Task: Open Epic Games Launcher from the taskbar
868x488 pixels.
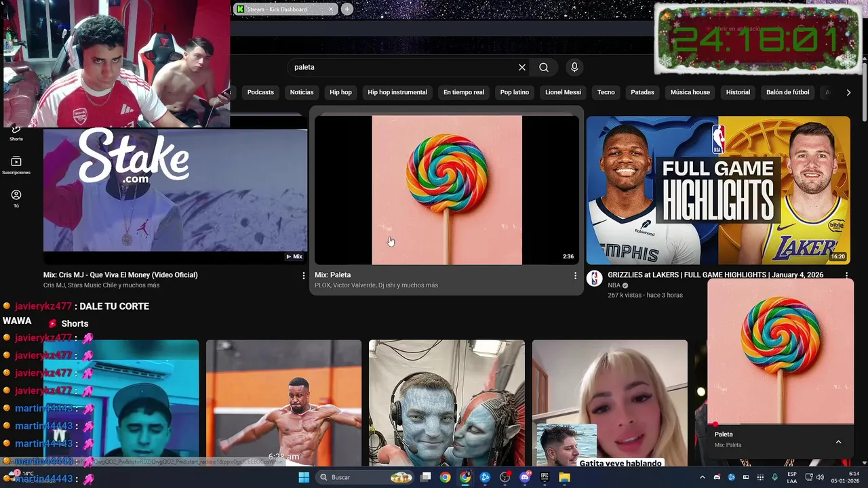Action: click(545, 477)
